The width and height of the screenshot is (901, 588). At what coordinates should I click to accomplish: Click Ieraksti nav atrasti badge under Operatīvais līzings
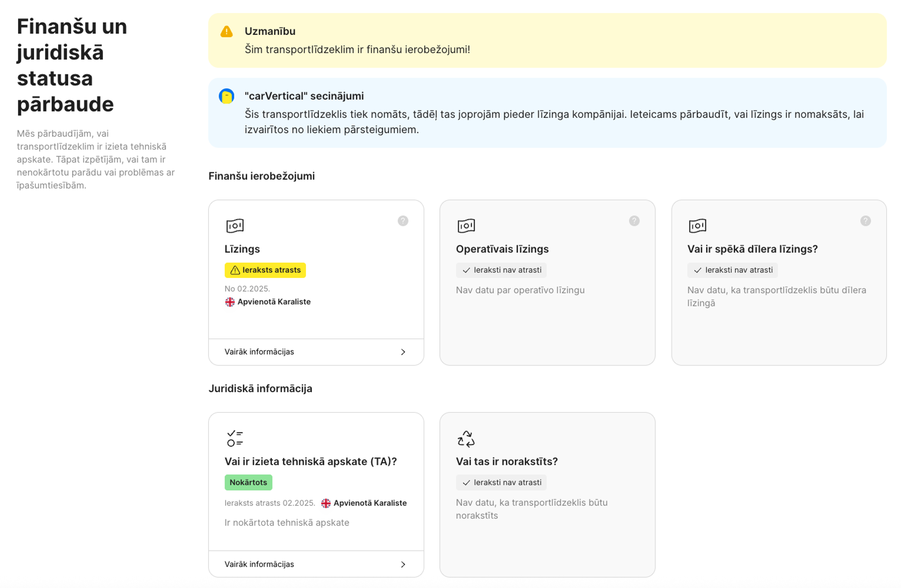coord(501,270)
